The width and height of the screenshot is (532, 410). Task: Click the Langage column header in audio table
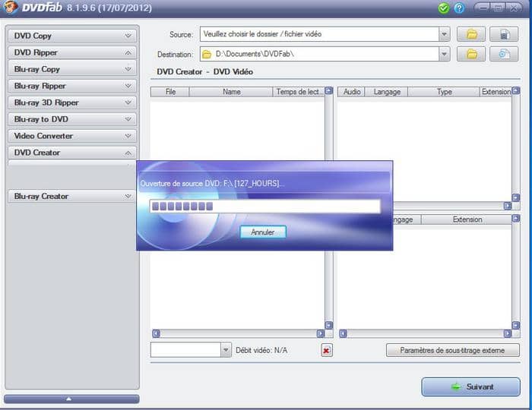[x=386, y=92]
